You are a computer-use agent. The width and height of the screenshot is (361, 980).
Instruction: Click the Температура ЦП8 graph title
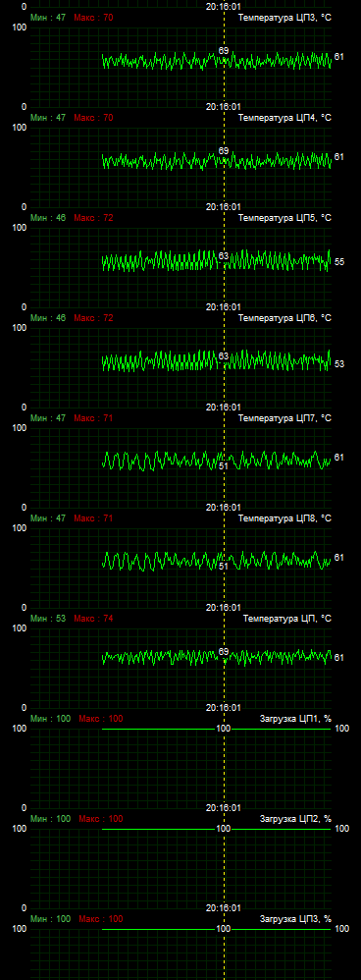(x=284, y=518)
